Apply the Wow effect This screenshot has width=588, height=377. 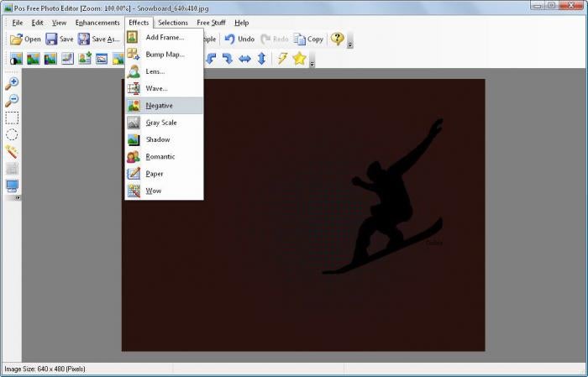click(165, 191)
